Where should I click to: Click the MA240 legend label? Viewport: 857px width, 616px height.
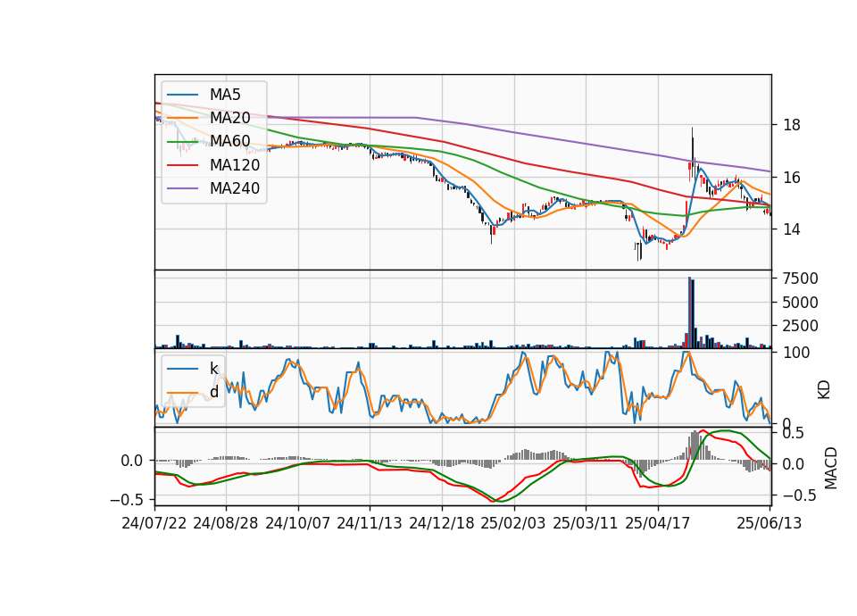coord(235,188)
